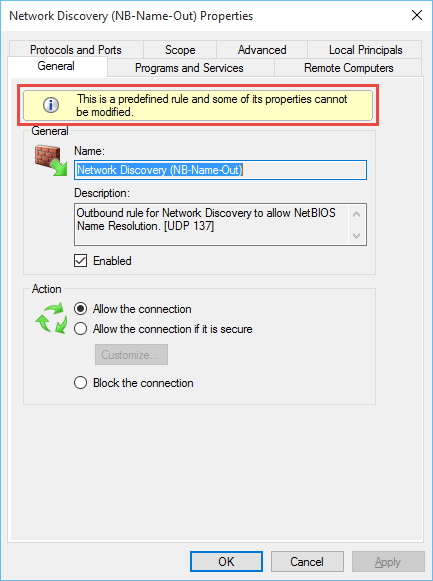Switch to Programs and Services tab
This screenshot has height=581, width=433.
[x=191, y=68]
